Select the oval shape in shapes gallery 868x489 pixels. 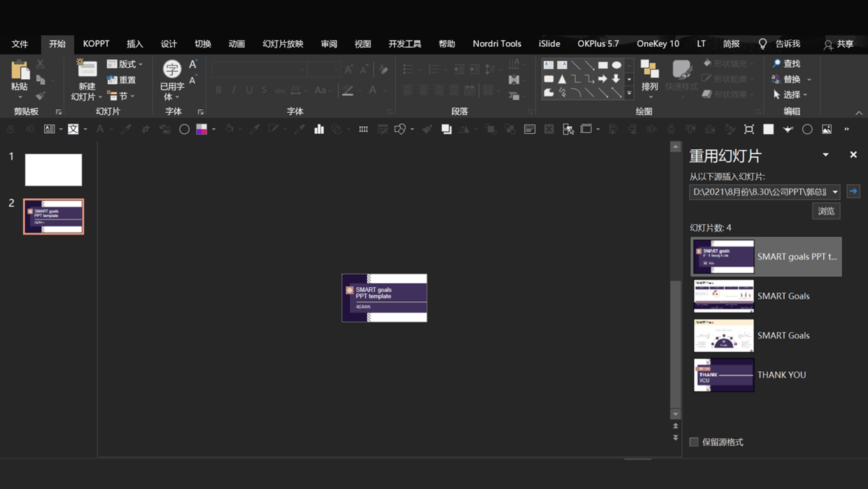(616, 65)
